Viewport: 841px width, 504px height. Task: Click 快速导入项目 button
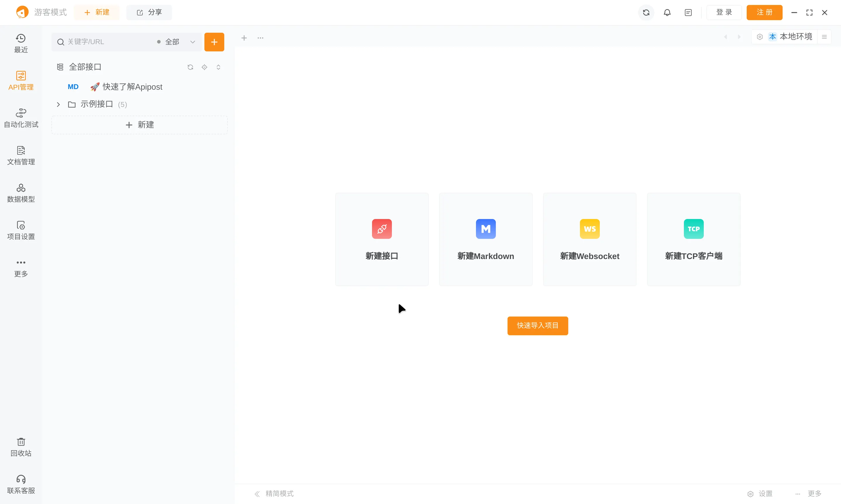pyautogui.click(x=538, y=326)
